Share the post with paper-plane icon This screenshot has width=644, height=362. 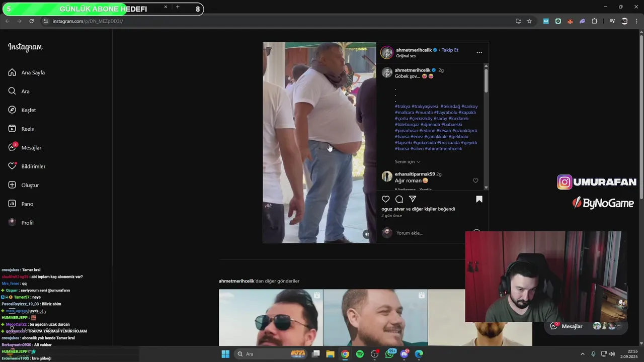[x=413, y=199]
